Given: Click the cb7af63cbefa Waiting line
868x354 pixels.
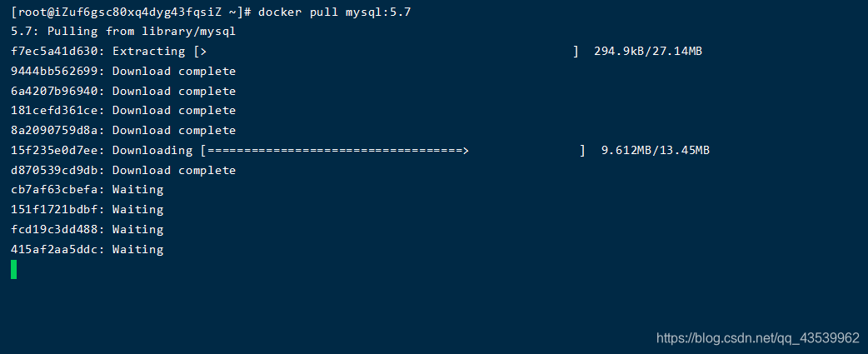Looking at the screenshot, I should 87,190.
